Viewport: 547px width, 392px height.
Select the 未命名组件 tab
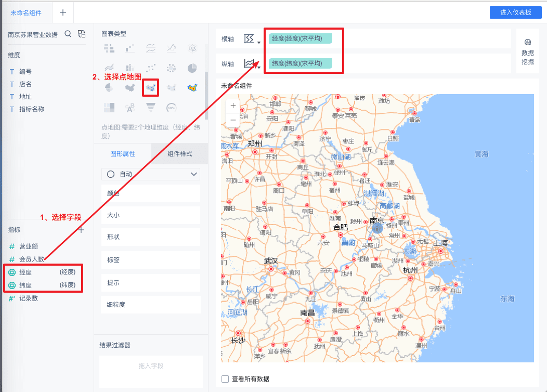pyautogui.click(x=26, y=13)
